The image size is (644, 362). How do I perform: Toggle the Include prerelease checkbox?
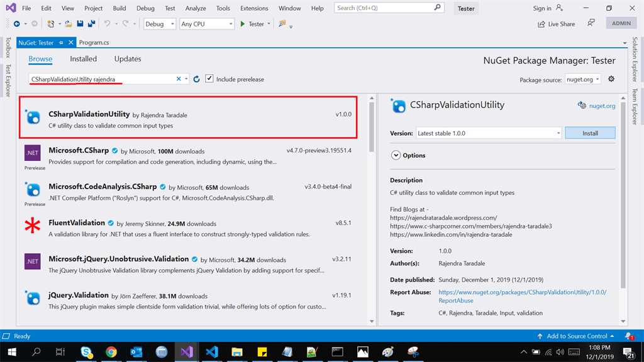point(209,79)
